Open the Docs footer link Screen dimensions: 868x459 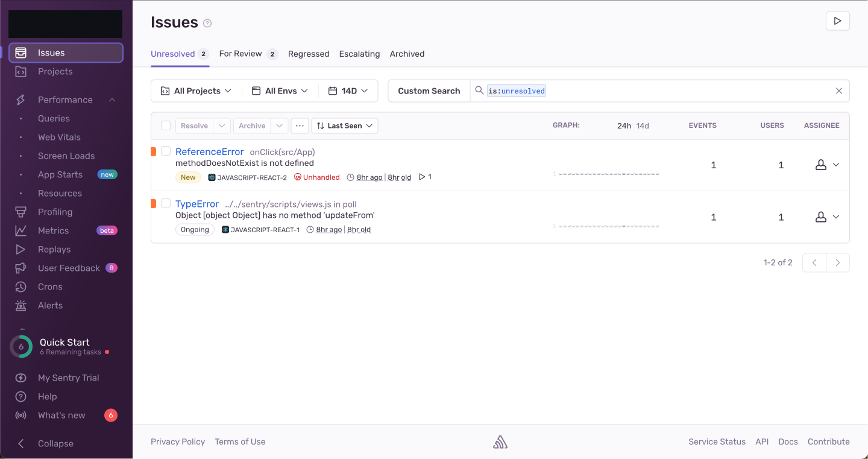[x=788, y=442]
